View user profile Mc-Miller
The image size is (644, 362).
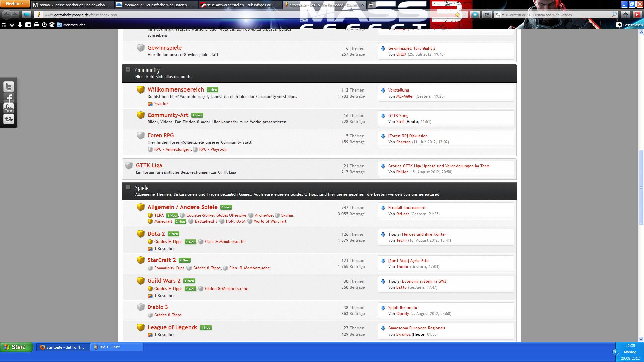pyautogui.click(x=405, y=96)
